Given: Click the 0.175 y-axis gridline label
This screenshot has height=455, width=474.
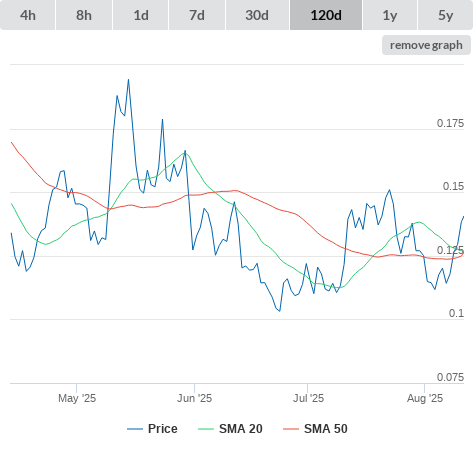Looking at the screenshot, I should 450,123.
